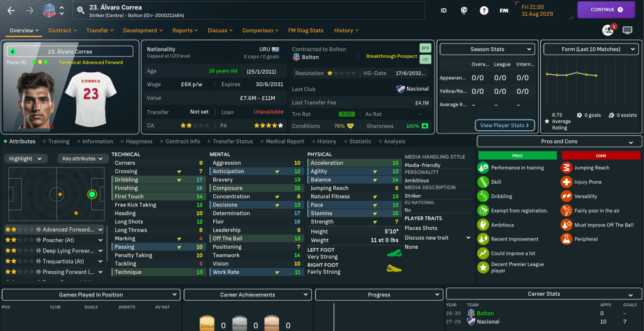Open the Highlight dropdown
Viewport: 644px width, 331px height.
26,159
